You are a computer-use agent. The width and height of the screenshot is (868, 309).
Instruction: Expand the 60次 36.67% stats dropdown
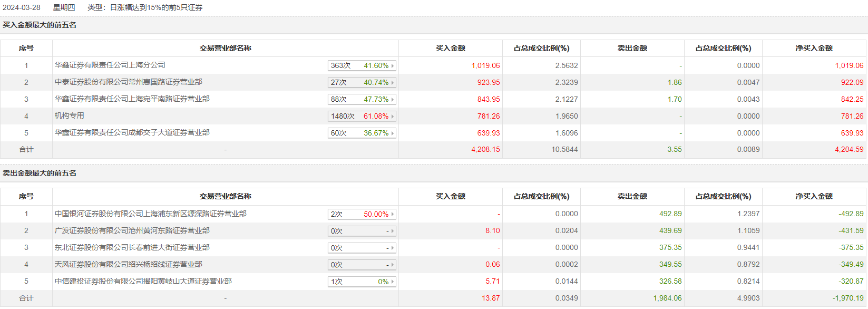click(362, 133)
